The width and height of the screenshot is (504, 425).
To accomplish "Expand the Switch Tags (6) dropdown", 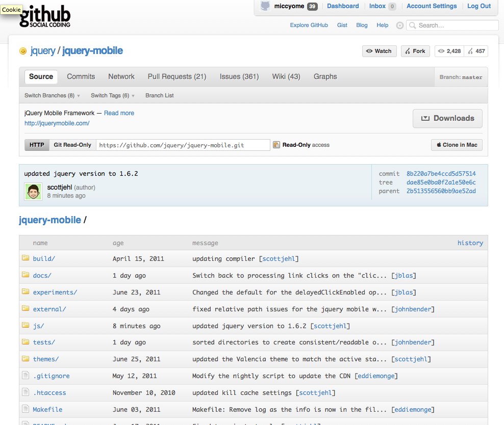I will pos(113,95).
